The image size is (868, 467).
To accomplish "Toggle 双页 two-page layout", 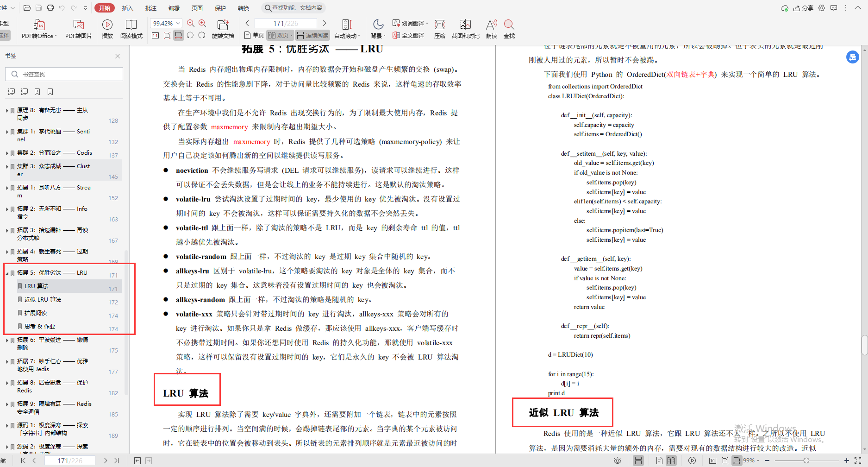I will (x=280, y=35).
